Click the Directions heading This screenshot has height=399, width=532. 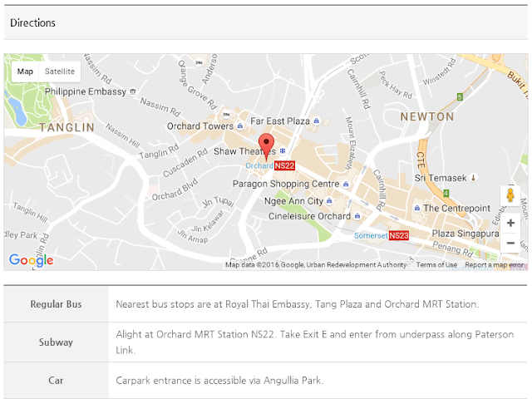click(32, 22)
